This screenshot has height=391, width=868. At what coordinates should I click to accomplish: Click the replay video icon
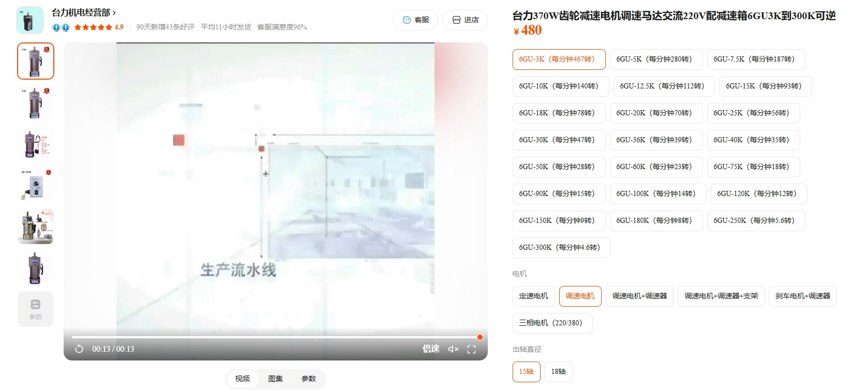pos(79,349)
